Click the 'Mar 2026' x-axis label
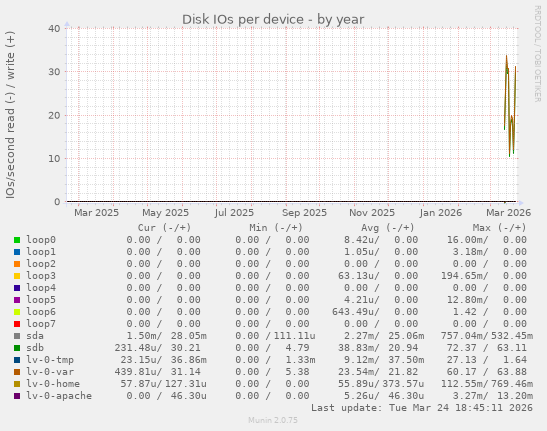 point(509,213)
